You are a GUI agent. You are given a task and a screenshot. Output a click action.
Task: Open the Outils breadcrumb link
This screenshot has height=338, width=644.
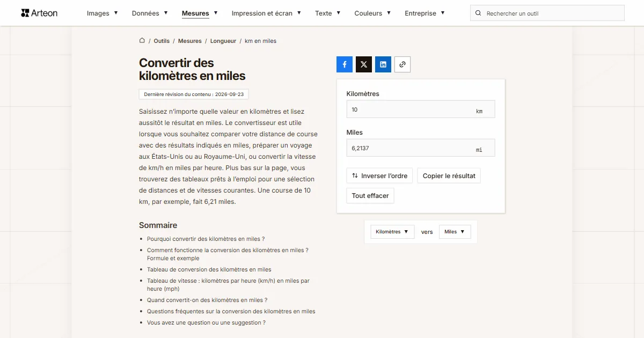pos(162,41)
